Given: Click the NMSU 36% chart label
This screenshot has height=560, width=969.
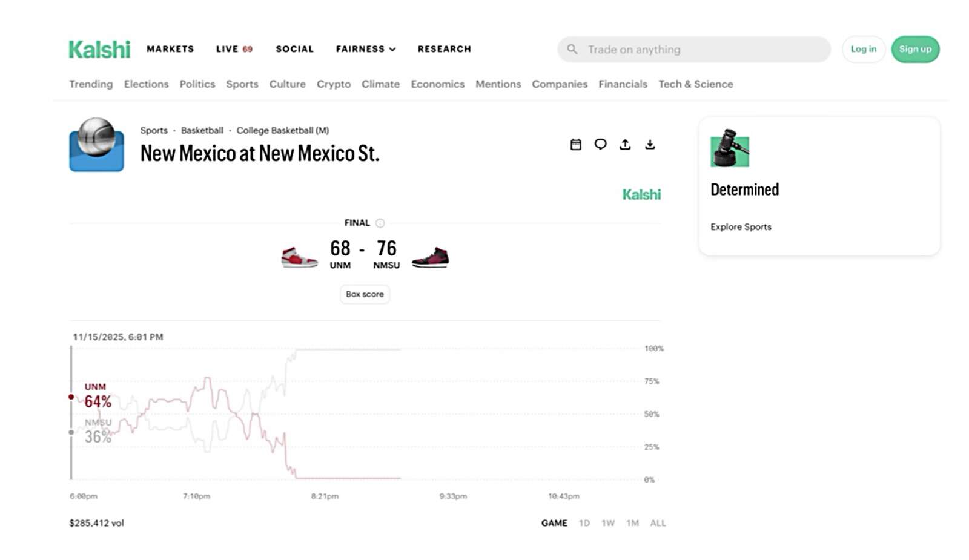Looking at the screenshot, I should click(x=98, y=431).
